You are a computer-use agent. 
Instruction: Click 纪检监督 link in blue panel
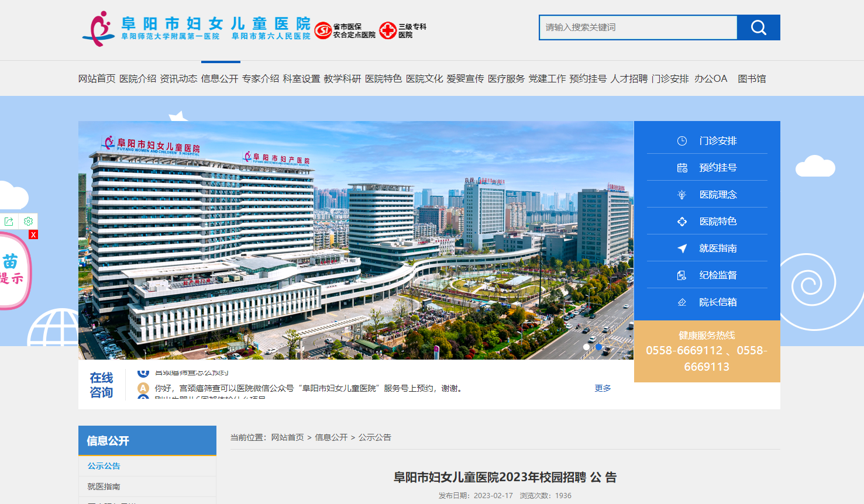(x=718, y=275)
